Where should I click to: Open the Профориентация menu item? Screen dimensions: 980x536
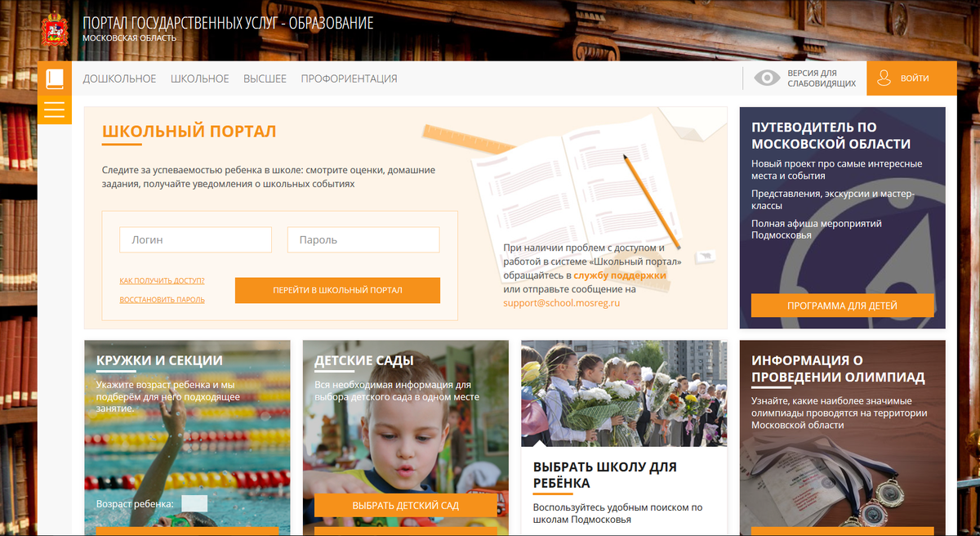point(349,78)
